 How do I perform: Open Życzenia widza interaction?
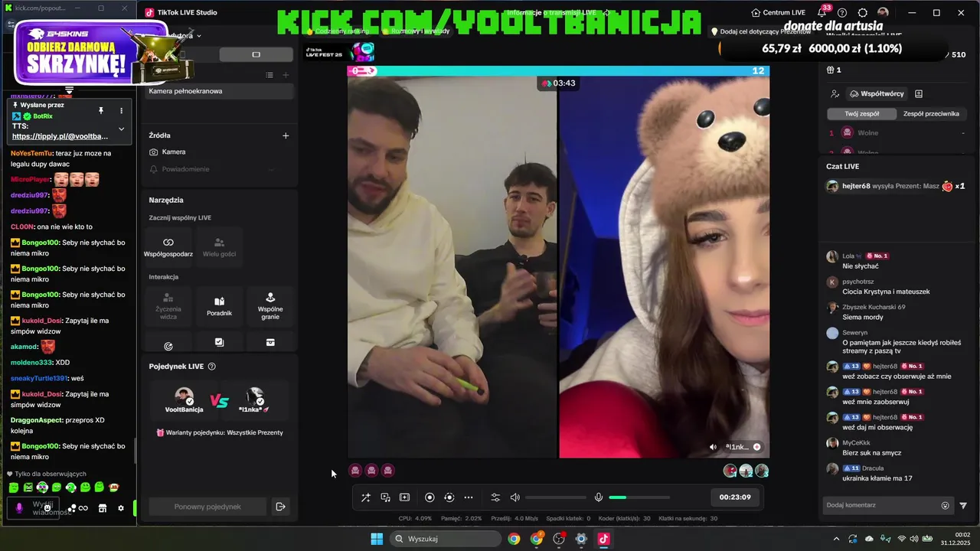168,306
